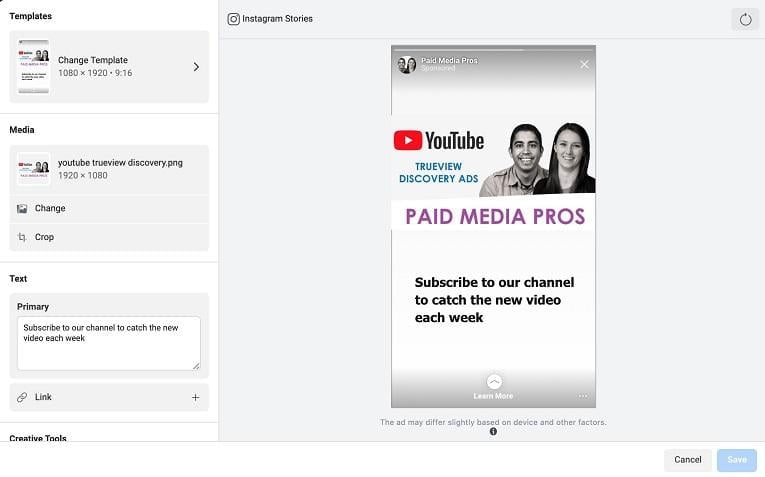The width and height of the screenshot is (765, 477).
Task: Click the Primary field label
Action: tap(33, 307)
